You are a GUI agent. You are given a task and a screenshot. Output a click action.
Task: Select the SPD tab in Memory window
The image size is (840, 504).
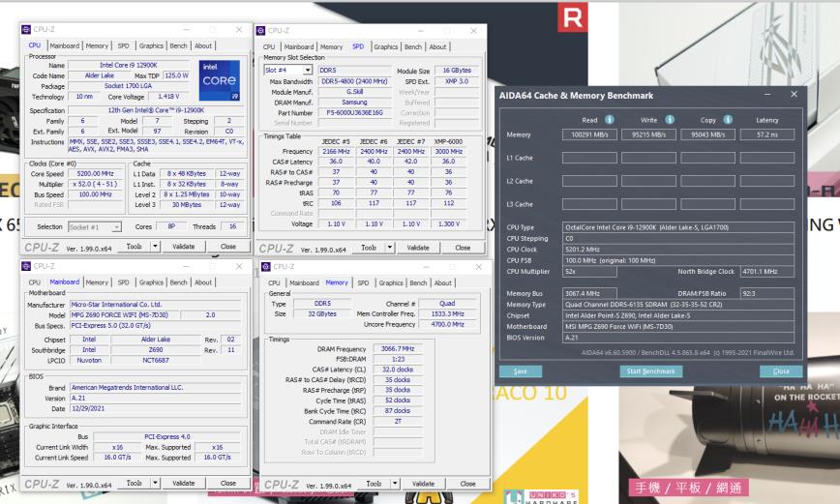coord(363,282)
